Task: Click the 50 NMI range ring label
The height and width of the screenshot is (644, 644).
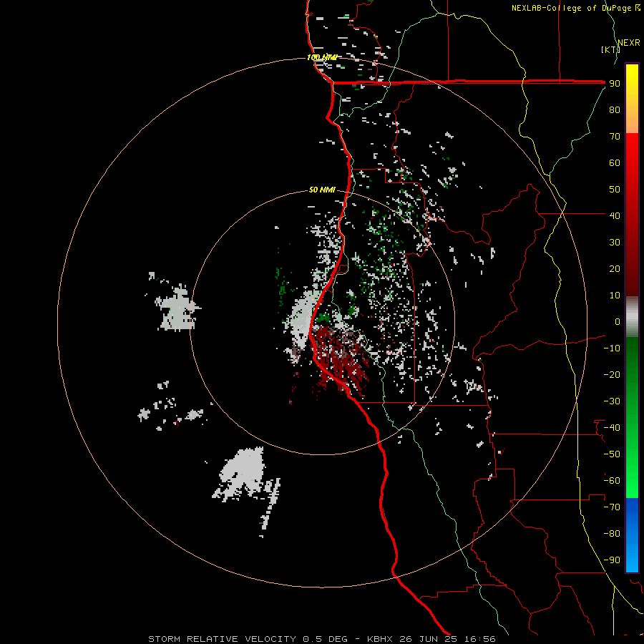Action: (322, 190)
